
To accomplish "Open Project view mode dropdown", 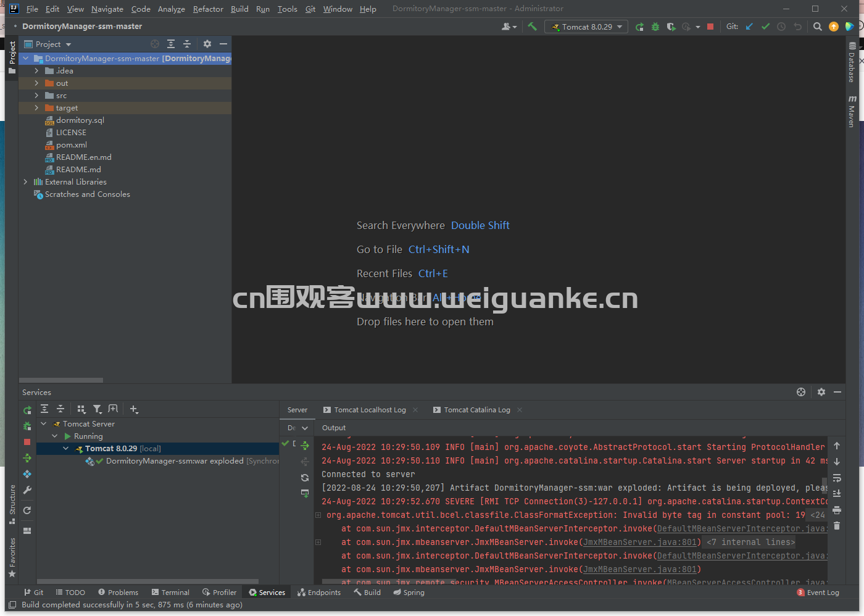I will 48,44.
